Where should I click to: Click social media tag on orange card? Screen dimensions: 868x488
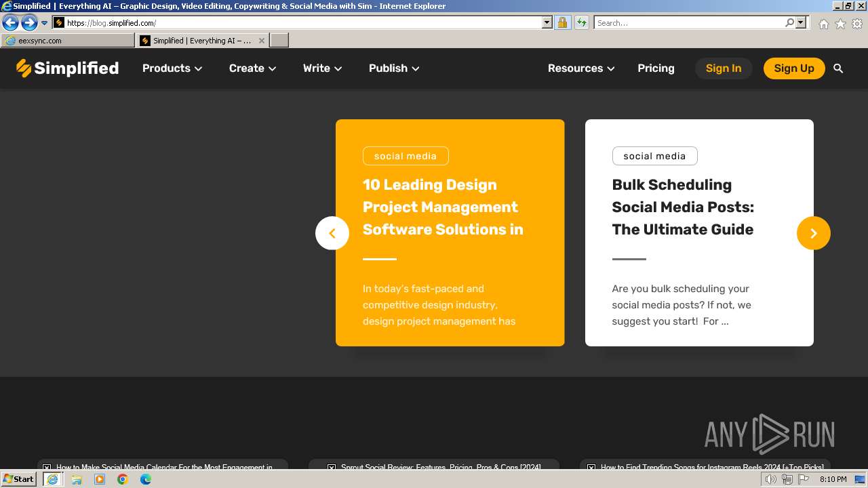[406, 156]
